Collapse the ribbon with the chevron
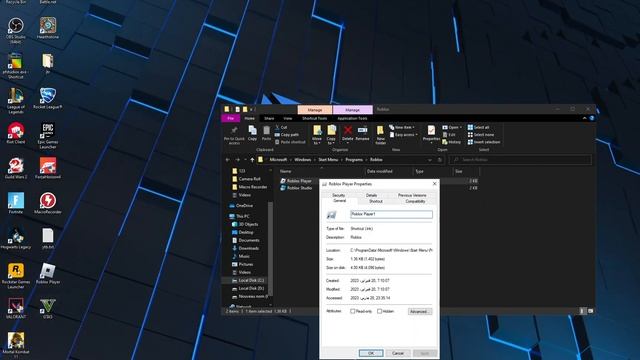The image size is (640, 360). (584, 118)
